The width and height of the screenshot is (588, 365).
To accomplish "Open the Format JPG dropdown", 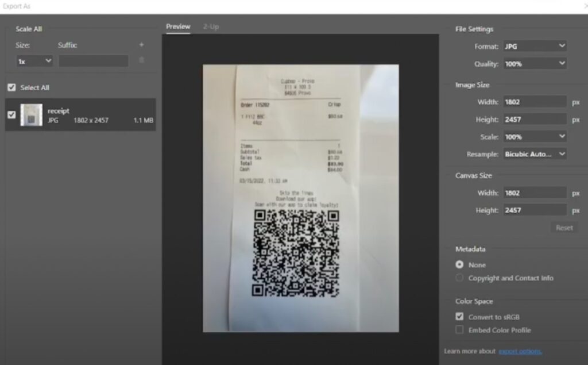I will [x=535, y=46].
